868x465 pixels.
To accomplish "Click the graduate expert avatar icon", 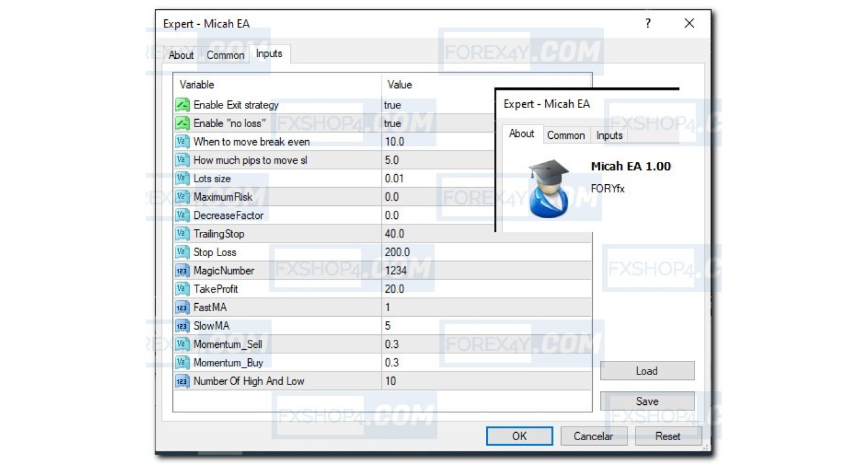I will [x=549, y=188].
